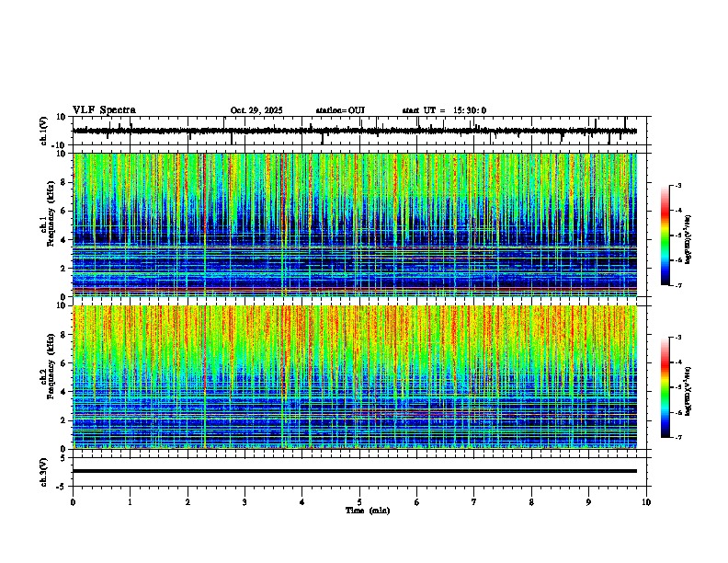
Task: Click the "6" kHz tick on ch.1 spectrogram
Action: [x=64, y=211]
